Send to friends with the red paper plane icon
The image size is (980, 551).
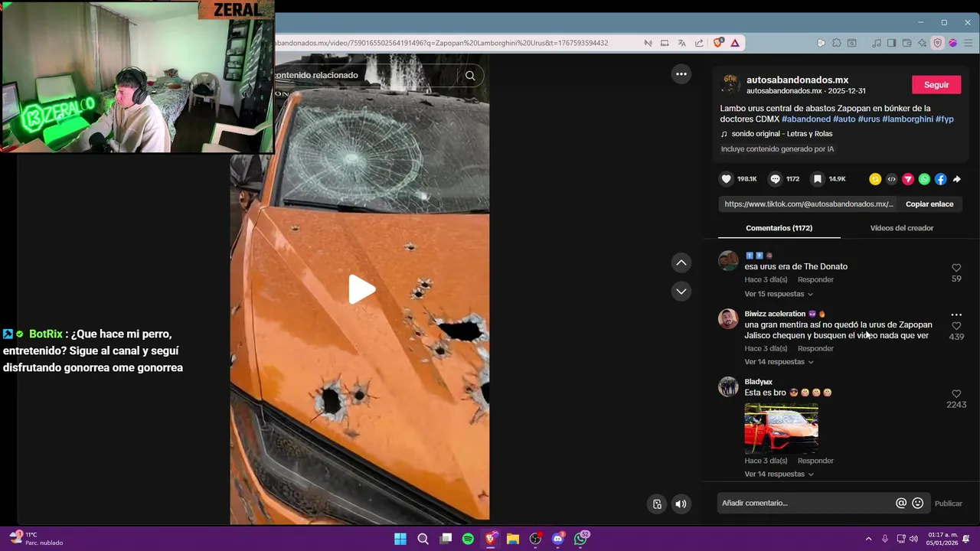click(x=908, y=179)
